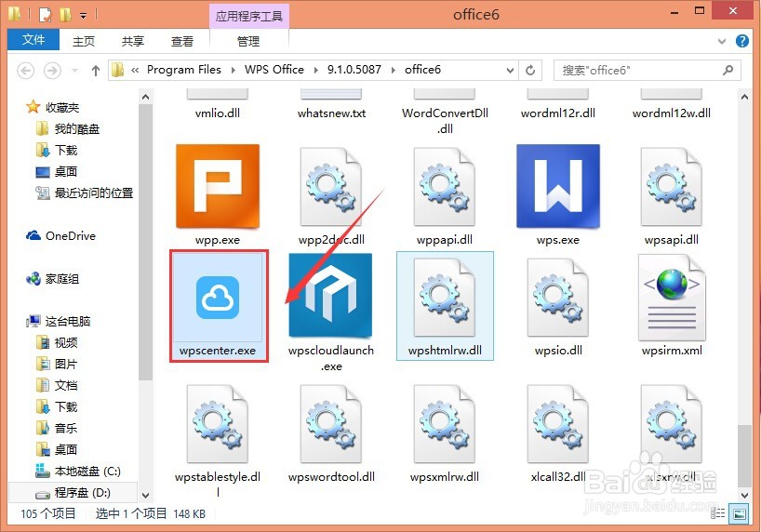Open the 共享 ribbon tab
Viewport: 761px width, 532px height.
click(132, 41)
